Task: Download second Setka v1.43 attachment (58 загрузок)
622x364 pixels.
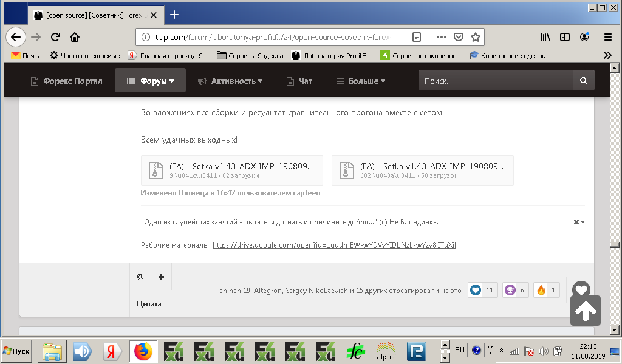Action: [423, 170]
